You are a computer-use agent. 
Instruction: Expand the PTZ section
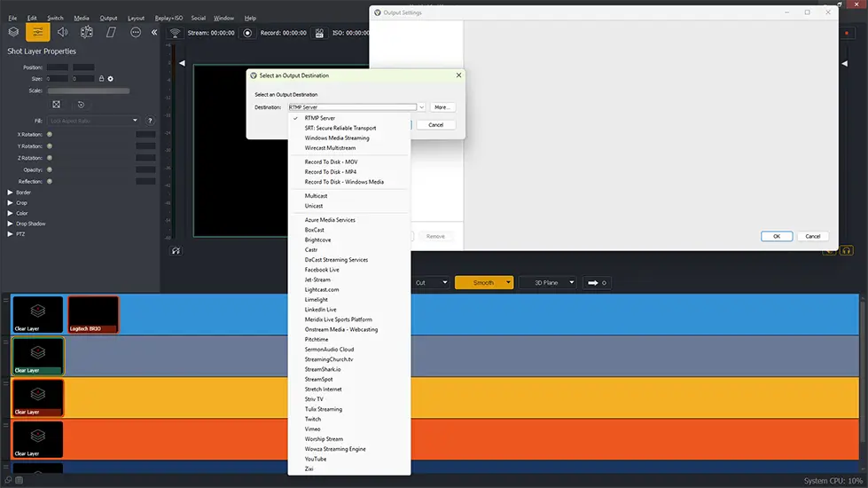10,233
